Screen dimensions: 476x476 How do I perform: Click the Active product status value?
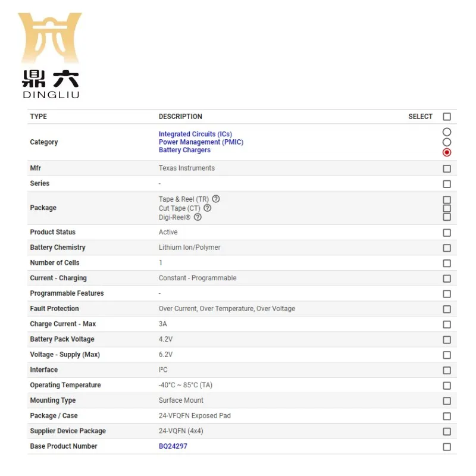168,232
